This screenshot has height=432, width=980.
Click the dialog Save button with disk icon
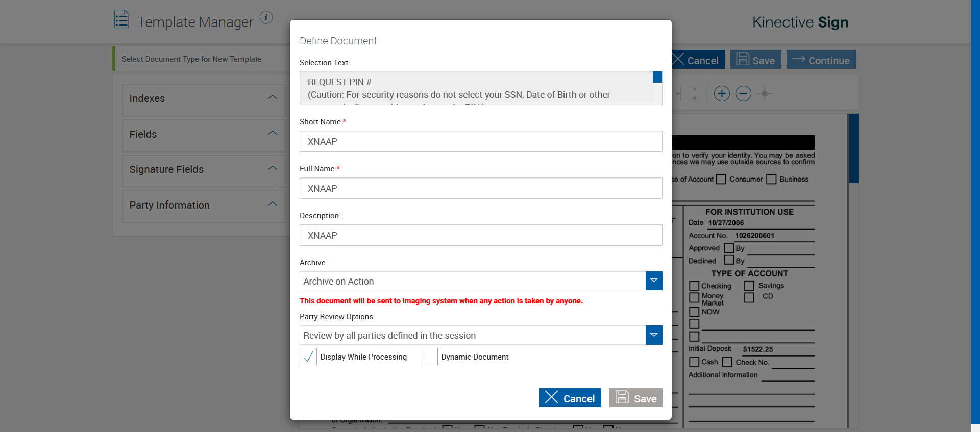pyautogui.click(x=636, y=398)
